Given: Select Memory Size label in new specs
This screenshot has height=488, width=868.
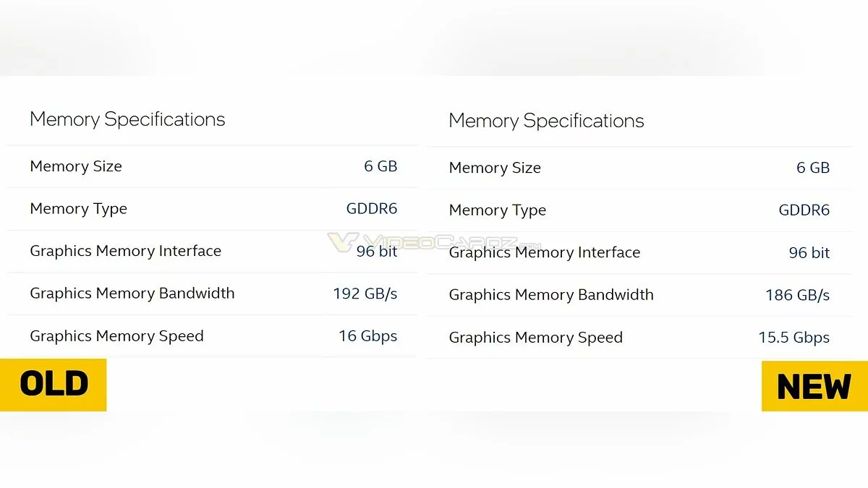Looking at the screenshot, I should tap(495, 168).
